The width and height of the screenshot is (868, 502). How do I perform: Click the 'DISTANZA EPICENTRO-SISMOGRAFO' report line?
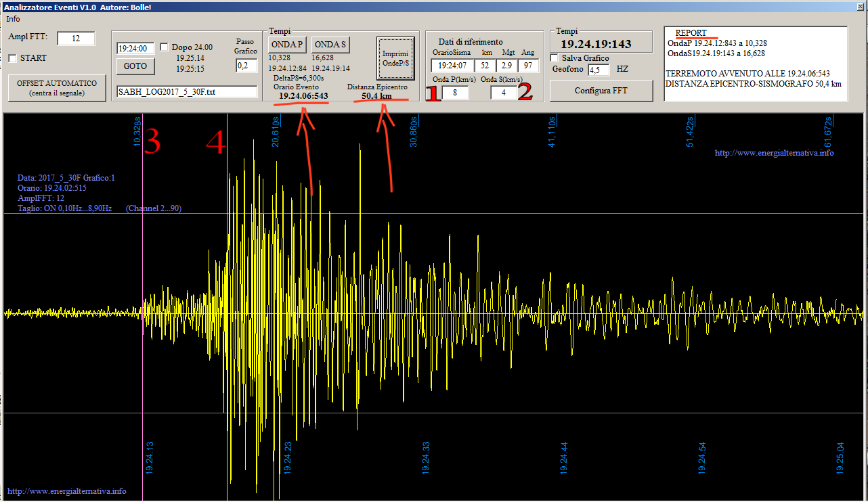754,83
